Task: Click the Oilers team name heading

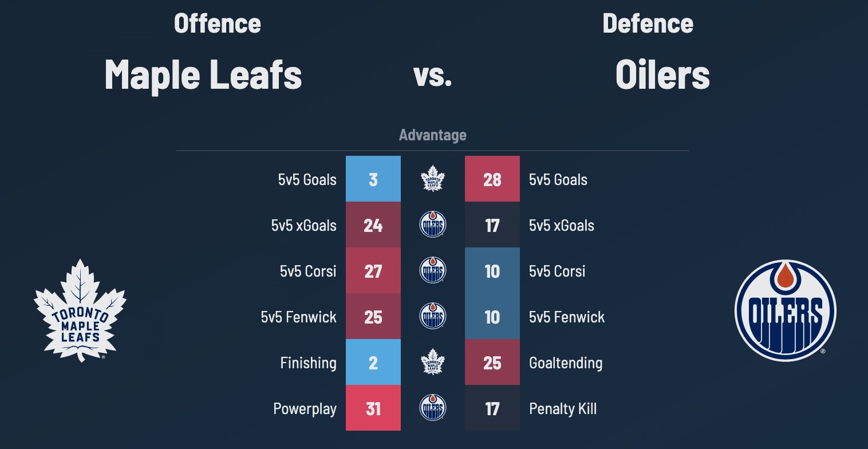Action: click(x=662, y=74)
